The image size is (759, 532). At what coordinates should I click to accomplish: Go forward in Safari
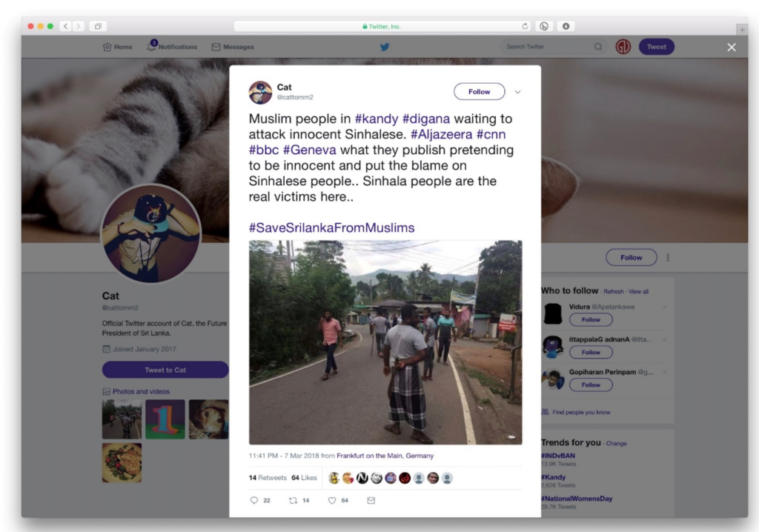78,26
